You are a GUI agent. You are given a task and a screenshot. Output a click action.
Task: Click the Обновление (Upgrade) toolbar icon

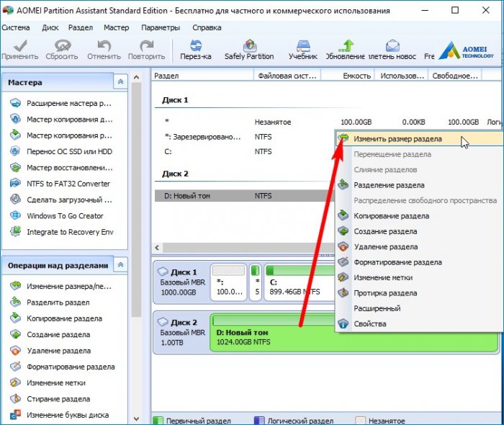(x=346, y=50)
